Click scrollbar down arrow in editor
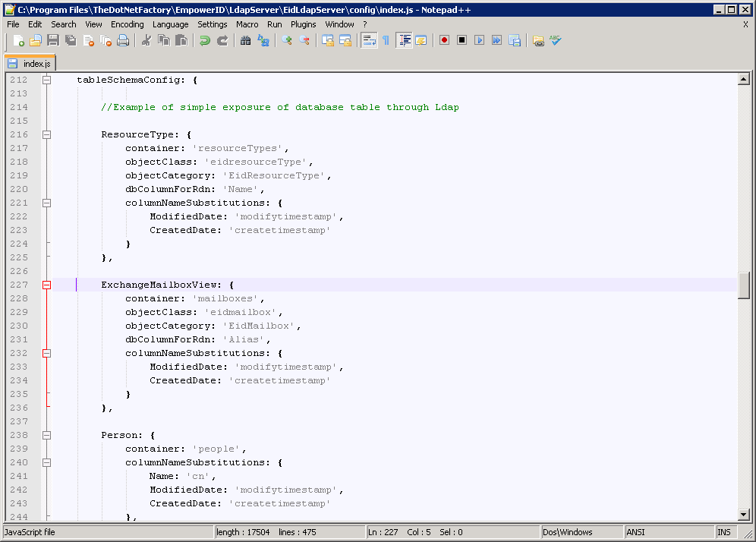Viewport: 756px width, 542px height. 744,514
